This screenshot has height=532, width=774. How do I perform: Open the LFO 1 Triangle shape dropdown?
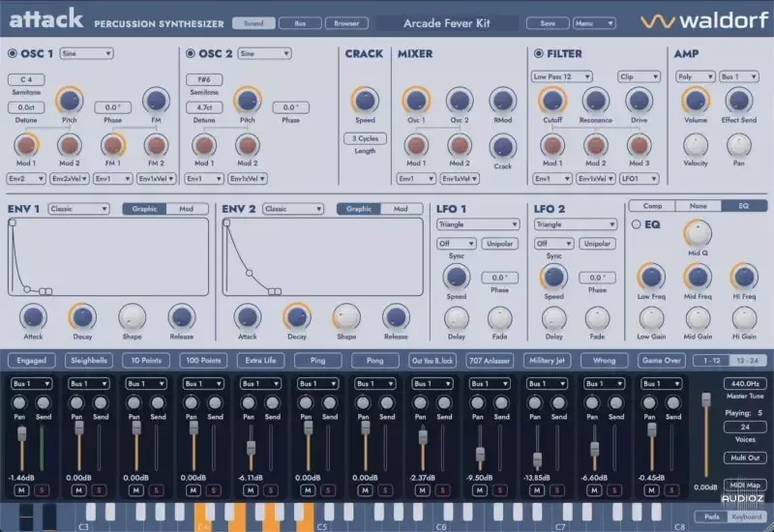[x=477, y=224]
